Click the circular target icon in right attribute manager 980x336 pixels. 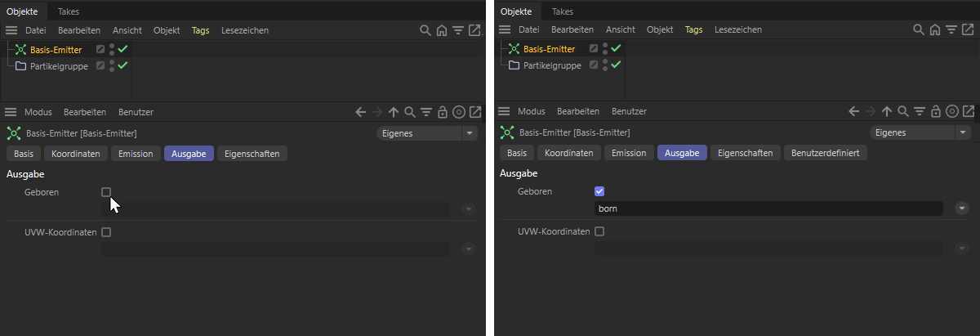tap(952, 112)
